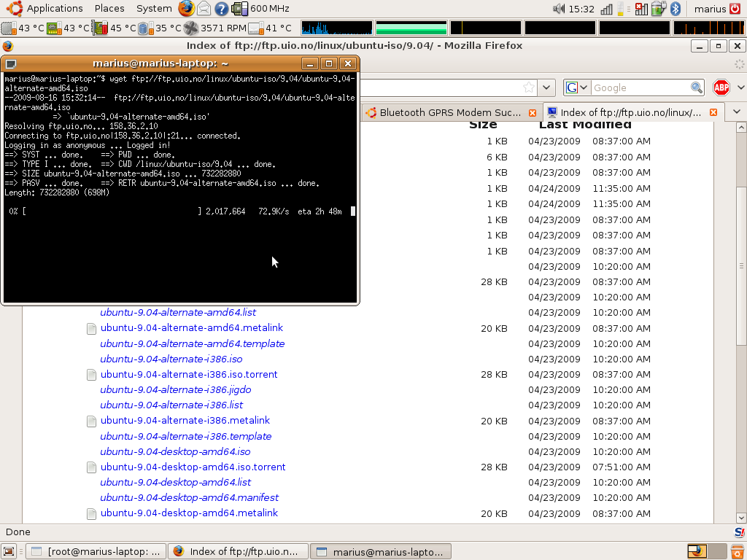Click the orange spikes monitor graph
This screenshot has width=747, height=560.
(708, 28)
